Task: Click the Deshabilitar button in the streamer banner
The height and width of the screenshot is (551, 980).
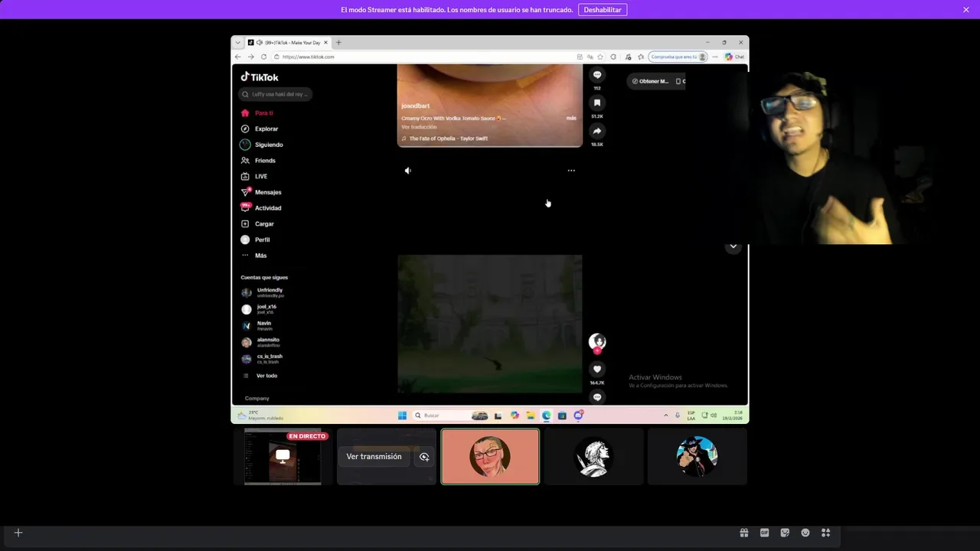Action: coord(603,10)
